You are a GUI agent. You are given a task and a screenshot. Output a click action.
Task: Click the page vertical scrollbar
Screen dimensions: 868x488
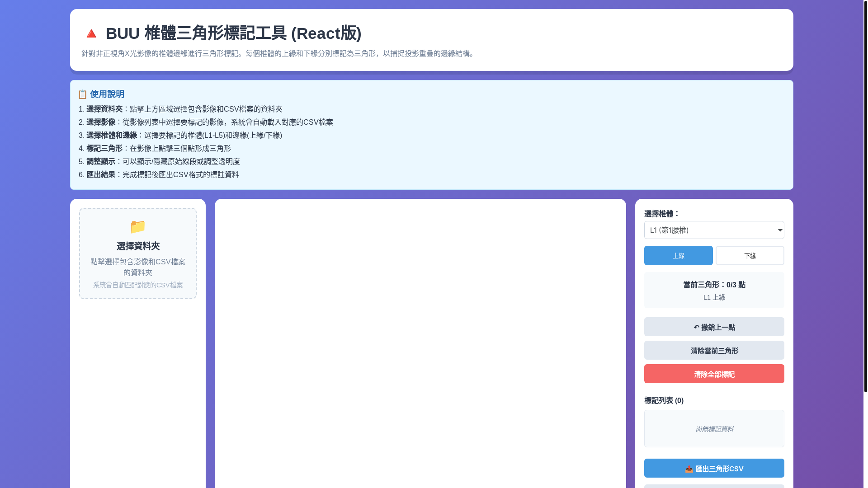(x=865, y=196)
